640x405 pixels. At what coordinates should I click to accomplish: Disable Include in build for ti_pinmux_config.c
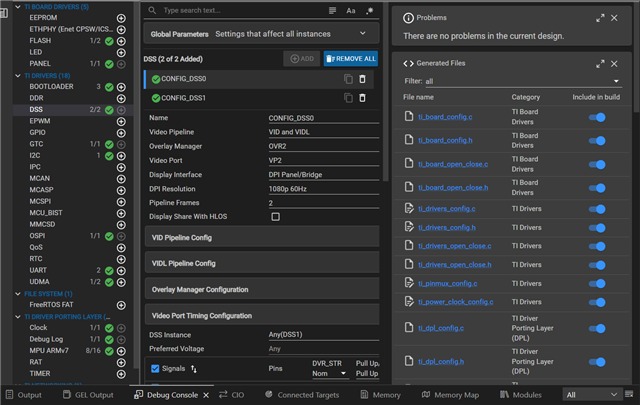pos(598,283)
